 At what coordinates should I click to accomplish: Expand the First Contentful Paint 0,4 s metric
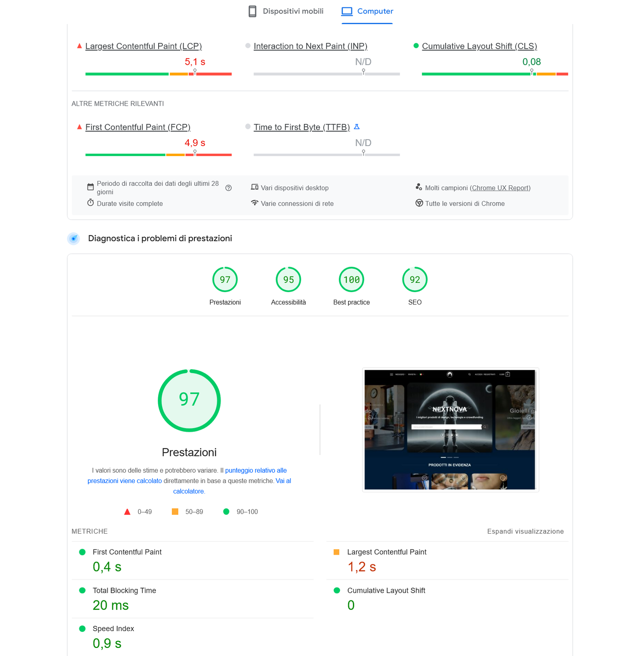pyautogui.click(x=192, y=561)
